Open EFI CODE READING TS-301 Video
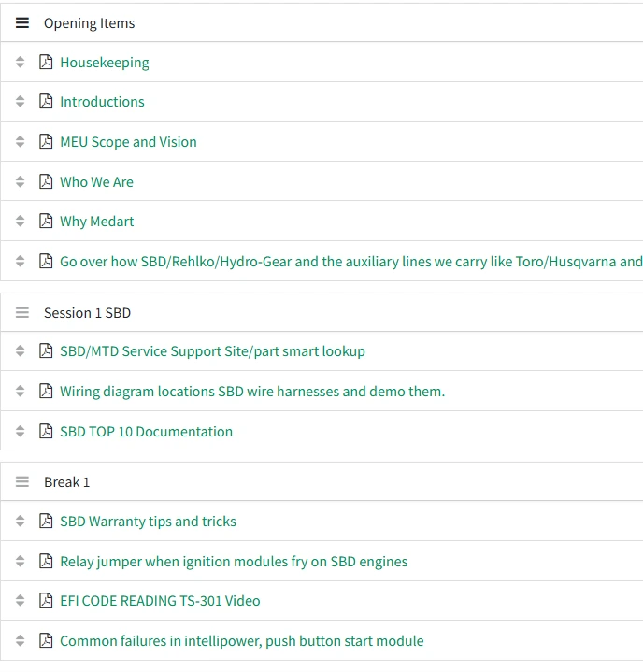Image resolution: width=643 pixels, height=672 pixels. [x=160, y=601]
